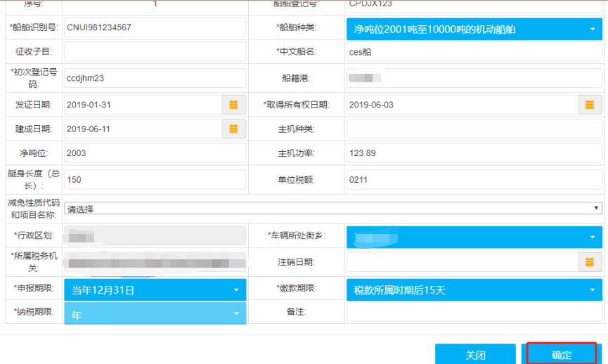This screenshot has height=364, width=608.
Task: Expand the 纳税期限 dropdown showing 年
Action: tap(155, 313)
